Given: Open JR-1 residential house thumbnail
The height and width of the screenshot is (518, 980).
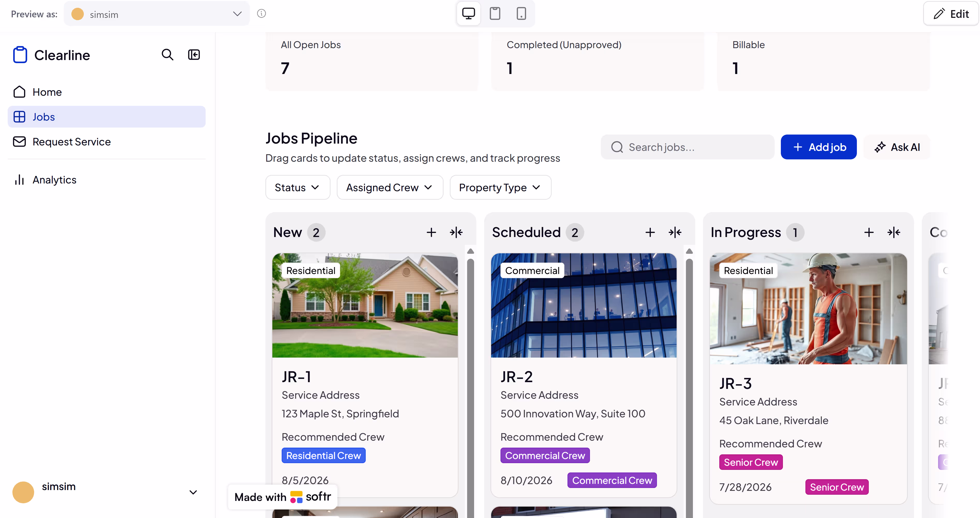Looking at the screenshot, I should pyautogui.click(x=365, y=306).
